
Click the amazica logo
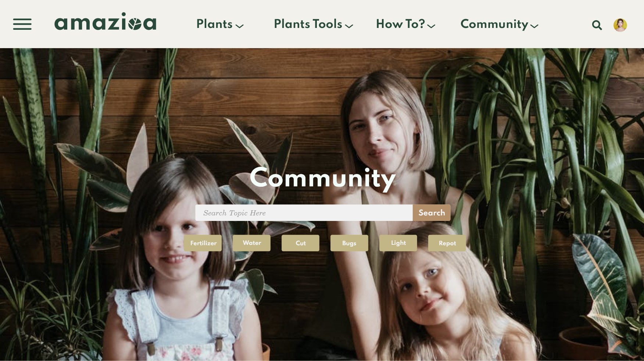coord(105,21)
